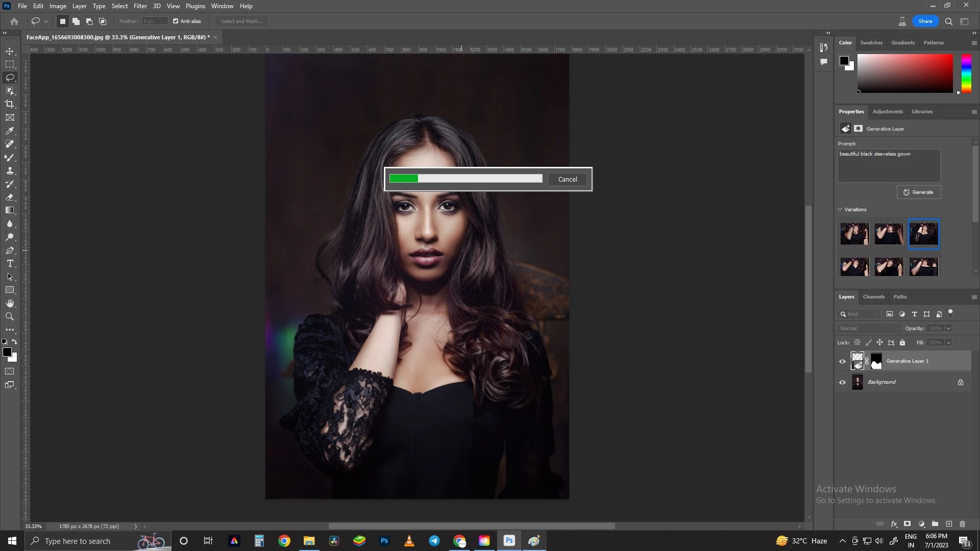Hide the Generative Layer 1 visibility eye
Image resolution: width=980 pixels, height=551 pixels.
point(842,361)
